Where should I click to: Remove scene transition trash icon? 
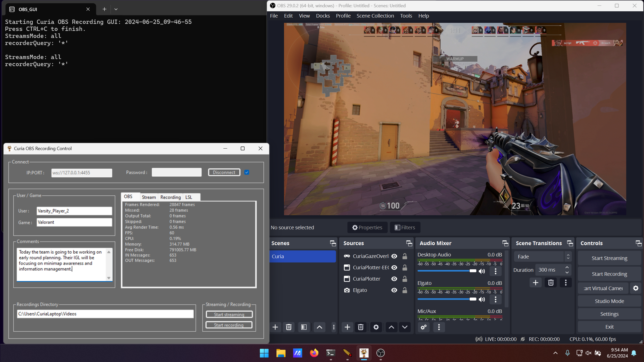[551, 283]
